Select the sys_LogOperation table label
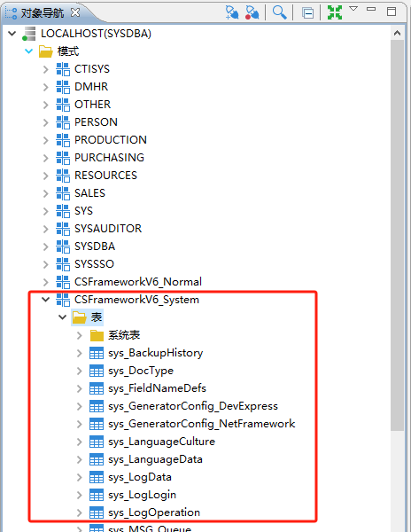Image resolution: width=411 pixels, height=532 pixels. coord(154,512)
